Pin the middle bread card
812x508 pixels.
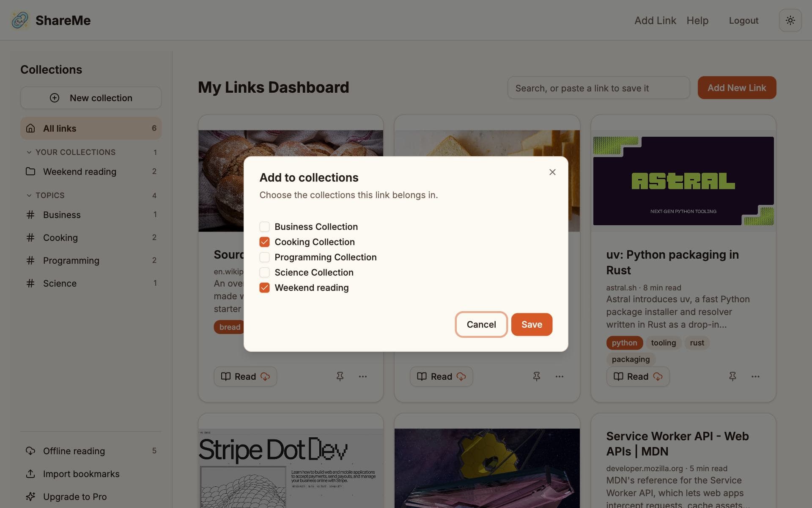pos(536,376)
